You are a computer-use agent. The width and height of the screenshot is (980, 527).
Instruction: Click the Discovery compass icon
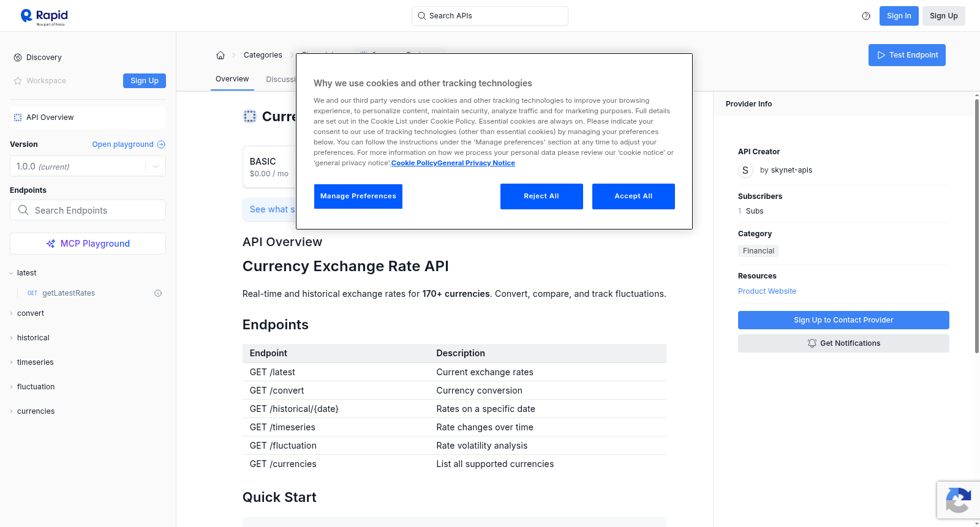pyautogui.click(x=18, y=58)
